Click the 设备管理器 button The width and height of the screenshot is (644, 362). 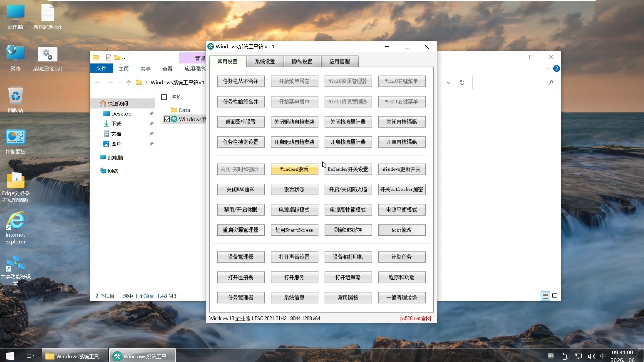point(241,257)
